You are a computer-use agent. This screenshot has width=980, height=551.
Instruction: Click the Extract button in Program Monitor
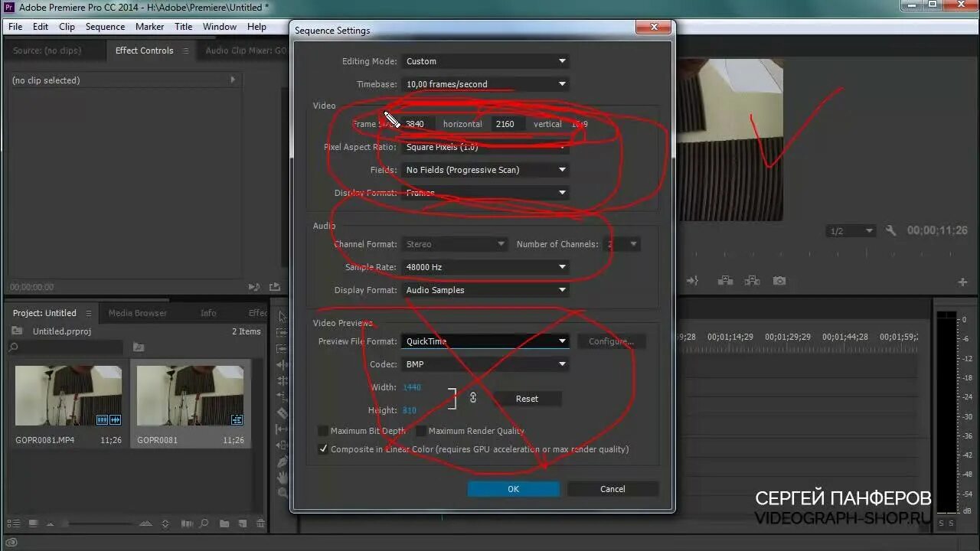tap(752, 281)
